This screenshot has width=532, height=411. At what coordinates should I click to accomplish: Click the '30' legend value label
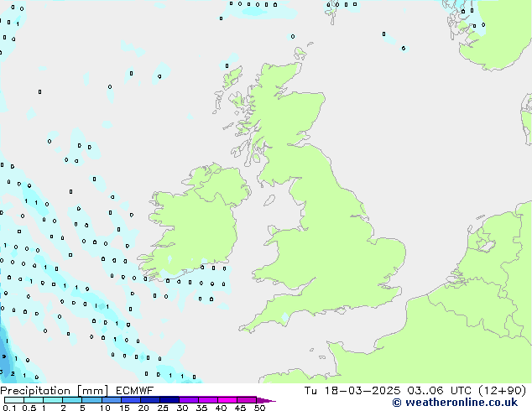tap(182, 408)
